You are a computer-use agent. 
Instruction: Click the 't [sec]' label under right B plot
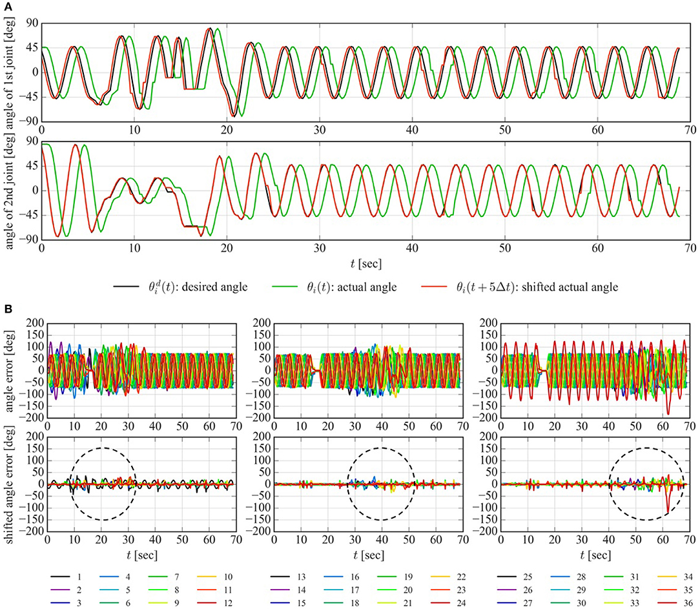[596, 555]
